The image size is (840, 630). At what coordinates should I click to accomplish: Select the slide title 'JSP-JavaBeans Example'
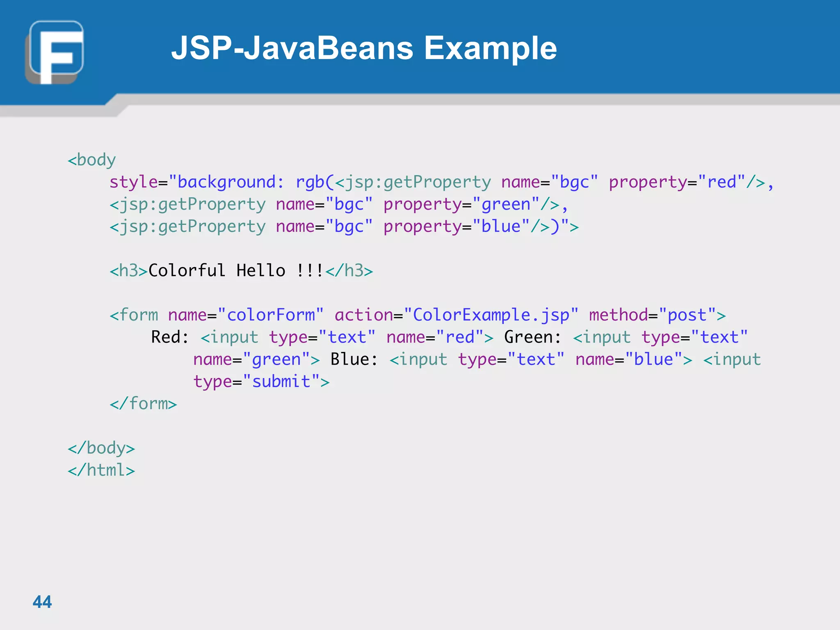tap(364, 48)
